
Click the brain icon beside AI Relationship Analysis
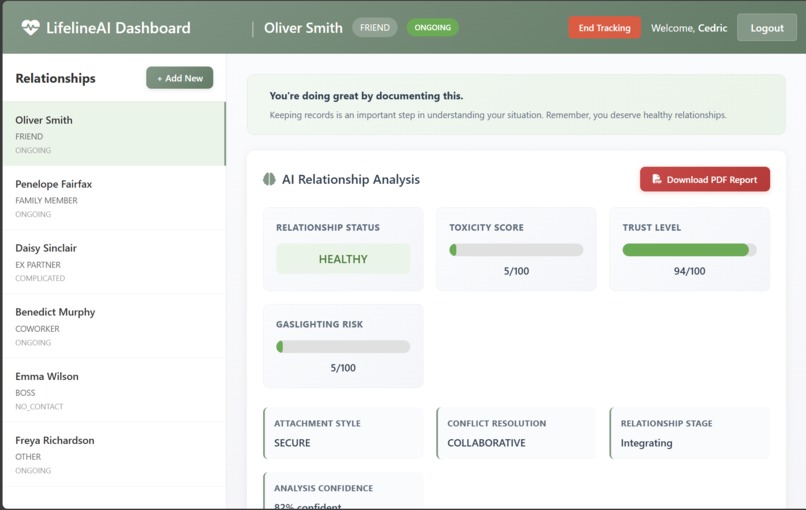pos(269,179)
